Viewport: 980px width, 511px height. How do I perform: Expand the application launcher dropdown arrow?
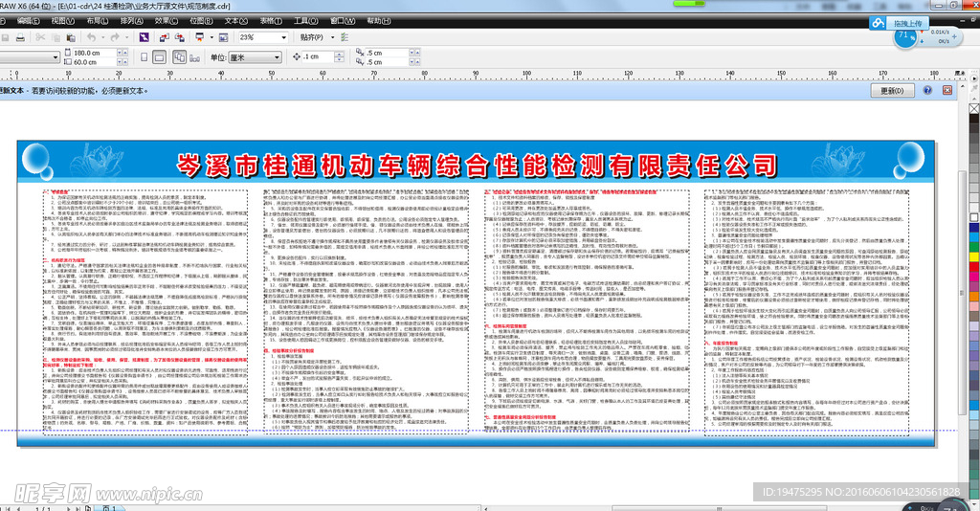(x=212, y=37)
